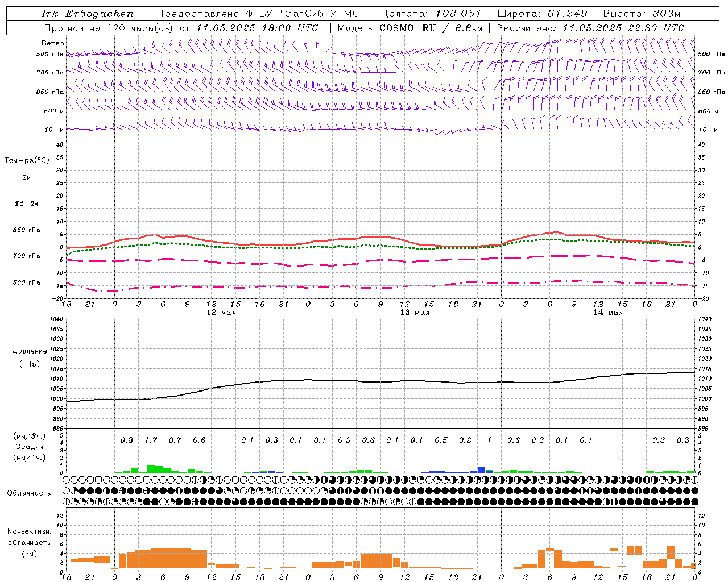Click the Рассчитано: 11.05.2025 22:39 UTC text
Viewport: 728px width, 582px height.
click(590, 28)
